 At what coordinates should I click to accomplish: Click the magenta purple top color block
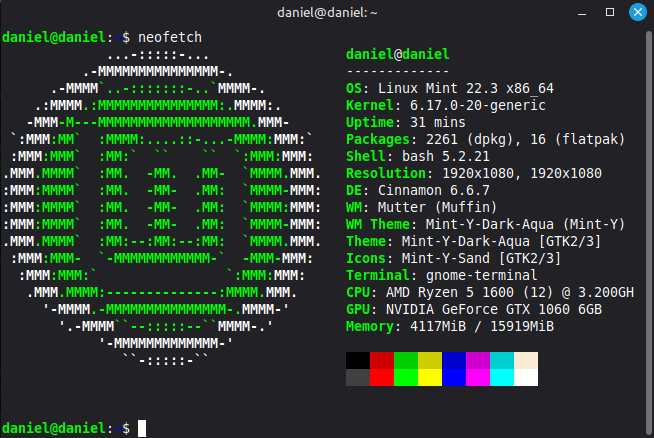coord(478,360)
